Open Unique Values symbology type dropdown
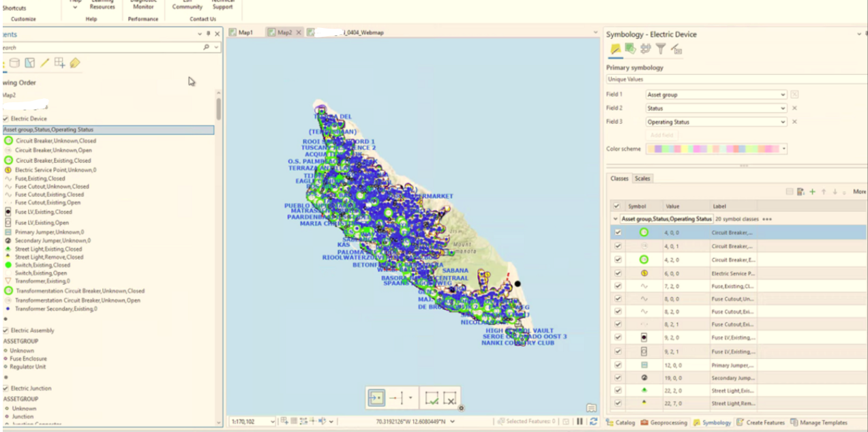Image resolution: width=868 pixels, height=432 pixels. [x=737, y=80]
